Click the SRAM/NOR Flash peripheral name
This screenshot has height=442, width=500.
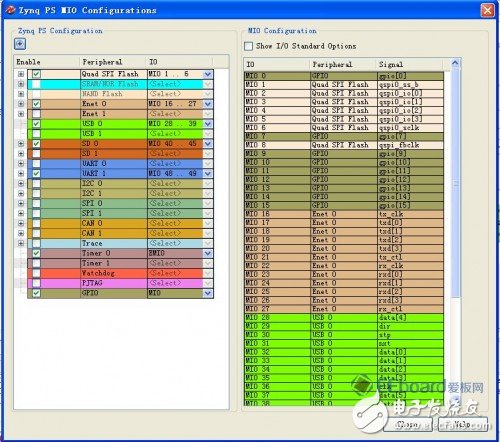coord(110,84)
